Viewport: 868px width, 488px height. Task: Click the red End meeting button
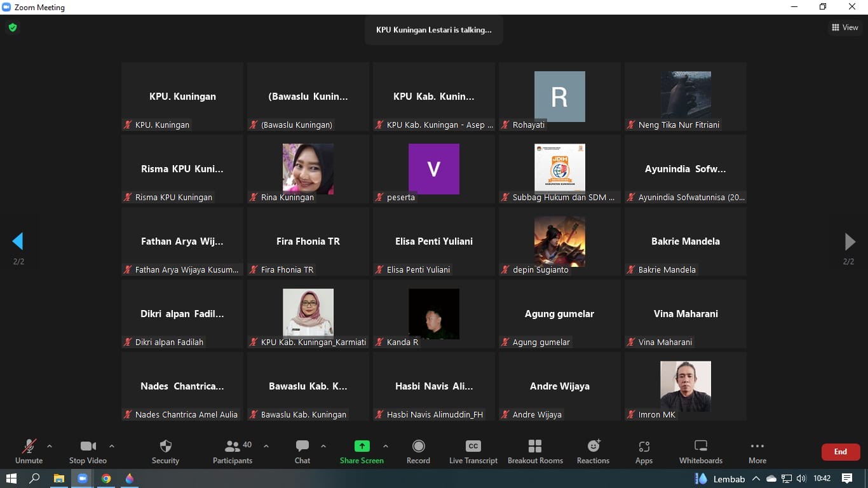(x=840, y=452)
